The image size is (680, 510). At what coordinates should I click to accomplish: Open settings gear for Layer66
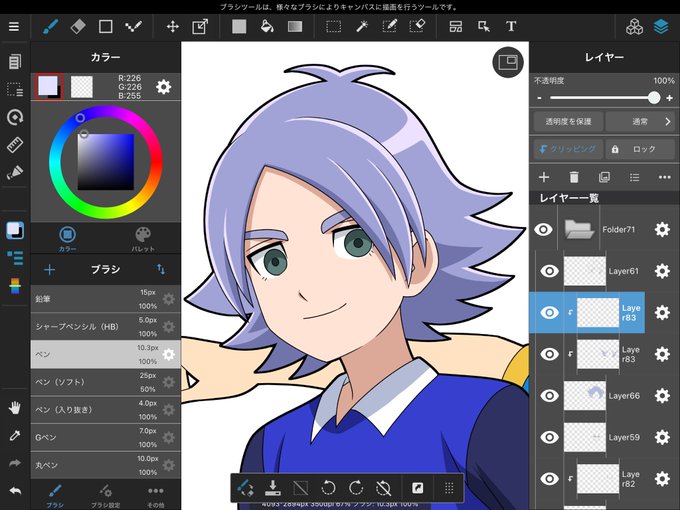point(662,396)
